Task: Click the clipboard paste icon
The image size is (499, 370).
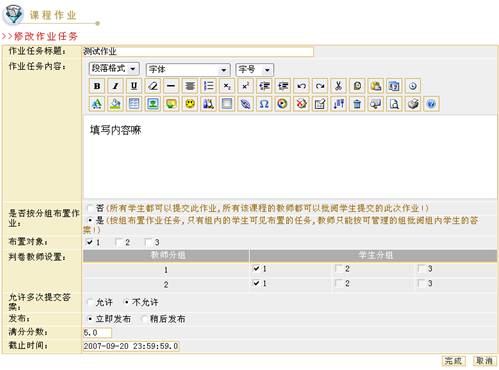Action: click(x=376, y=86)
